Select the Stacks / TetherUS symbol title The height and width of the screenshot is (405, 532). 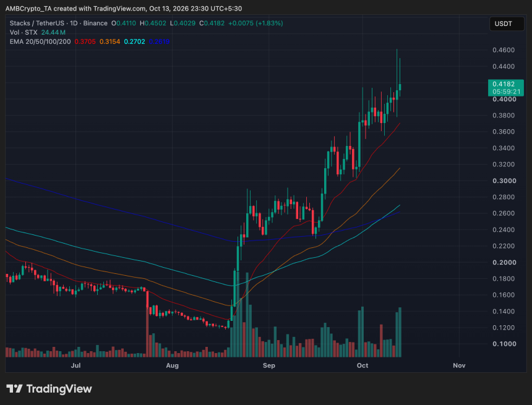click(x=37, y=23)
